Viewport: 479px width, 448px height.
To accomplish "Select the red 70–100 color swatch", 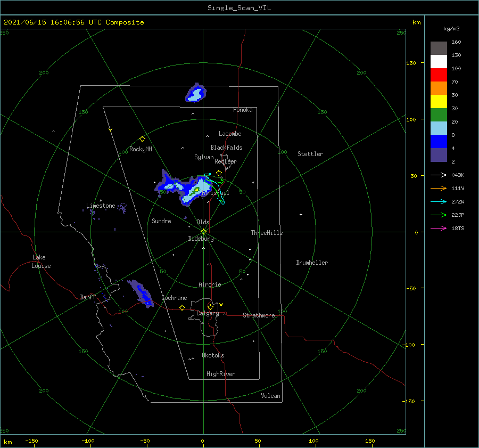I will pos(439,75).
